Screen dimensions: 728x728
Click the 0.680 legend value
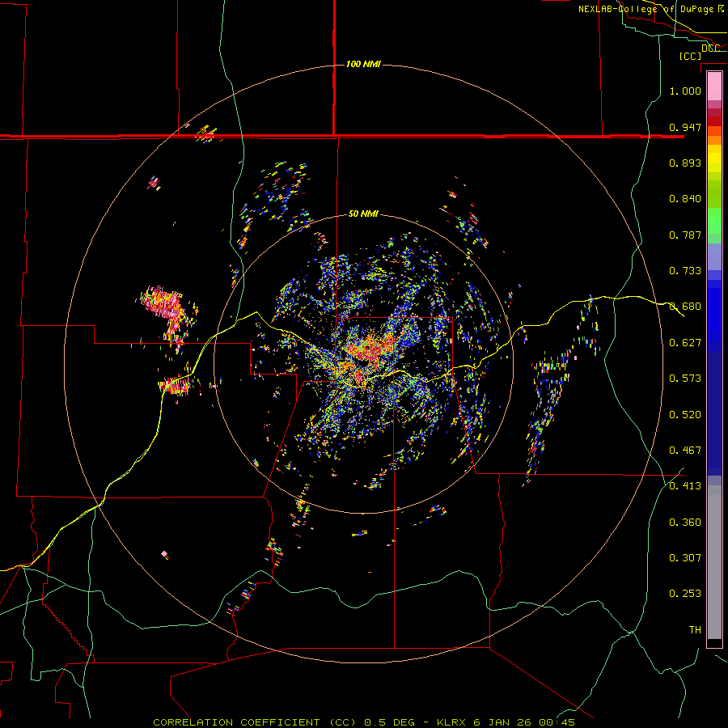tap(685, 307)
